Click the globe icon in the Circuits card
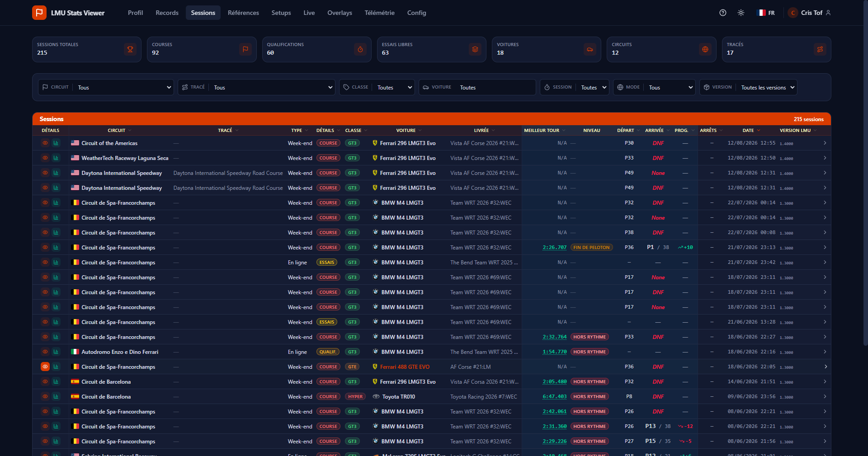Viewport: 868px width, 456px height. [x=705, y=49]
